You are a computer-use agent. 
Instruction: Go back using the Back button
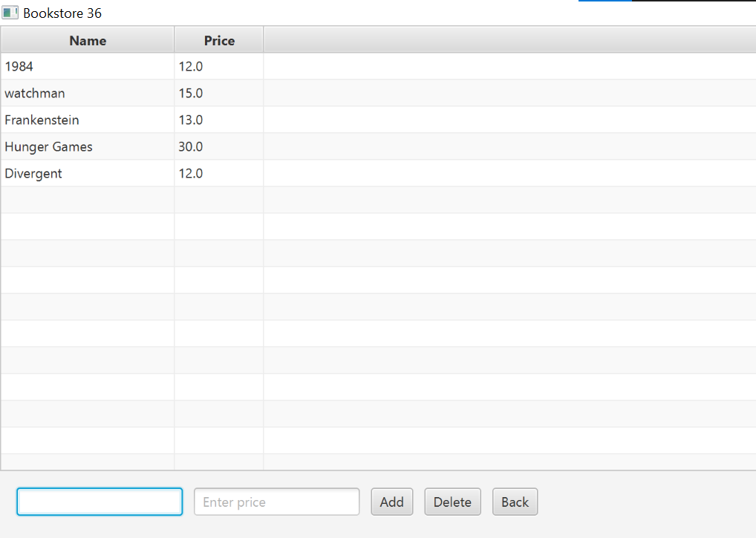click(x=515, y=502)
